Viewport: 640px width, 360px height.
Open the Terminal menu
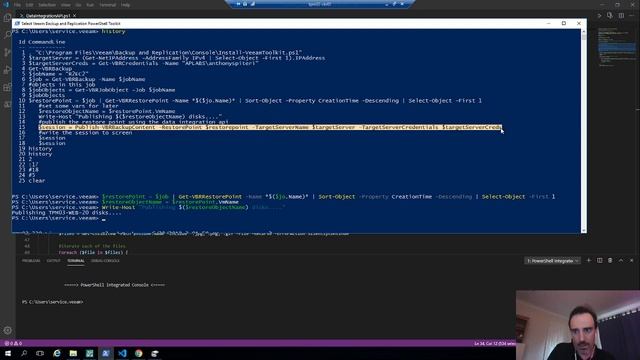click(x=108, y=5)
